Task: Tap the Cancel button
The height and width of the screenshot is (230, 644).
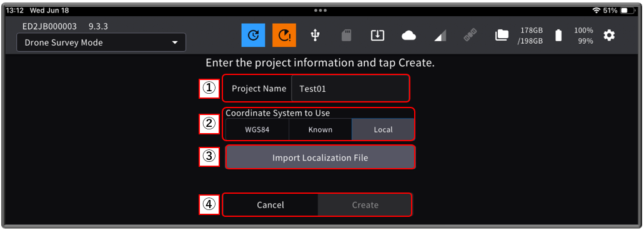Action: point(270,205)
